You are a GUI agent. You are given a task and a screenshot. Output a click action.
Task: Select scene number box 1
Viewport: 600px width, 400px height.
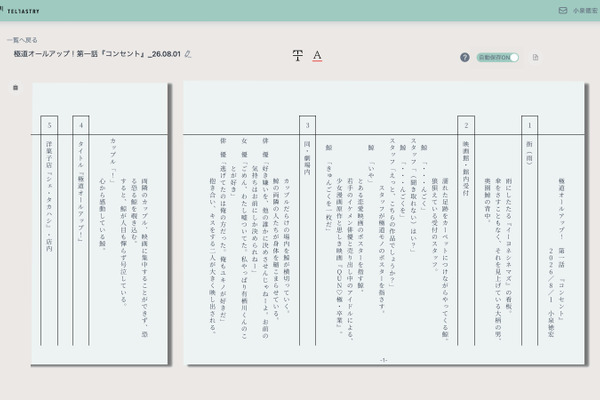pos(530,125)
